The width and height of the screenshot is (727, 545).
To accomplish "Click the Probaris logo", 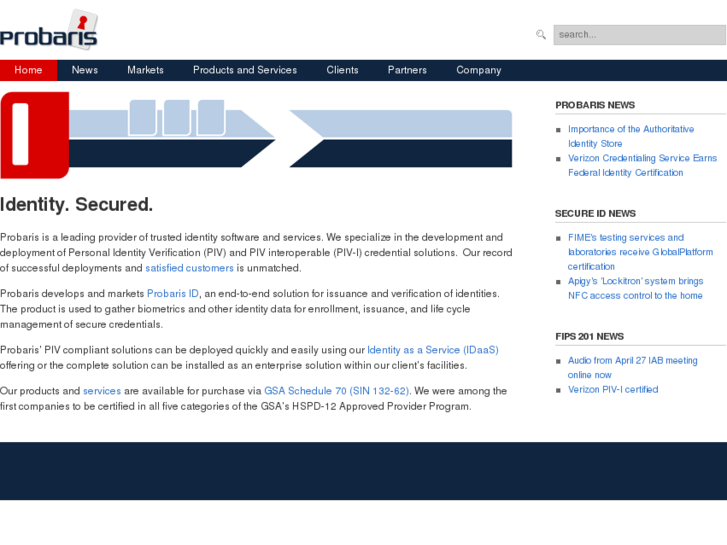I will [x=49, y=29].
